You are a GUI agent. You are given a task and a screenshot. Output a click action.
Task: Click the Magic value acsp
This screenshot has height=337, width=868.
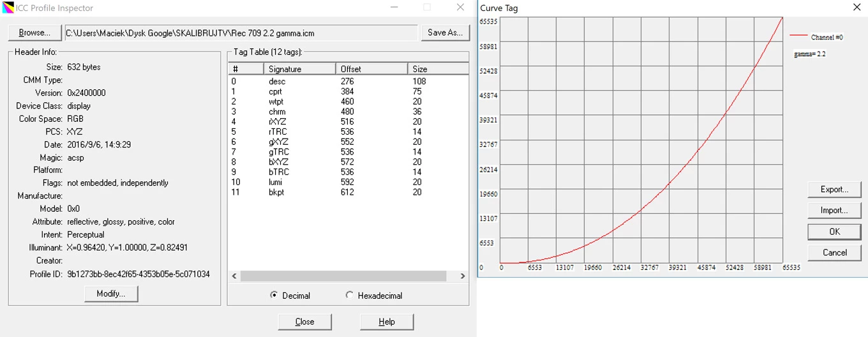pos(75,158)
